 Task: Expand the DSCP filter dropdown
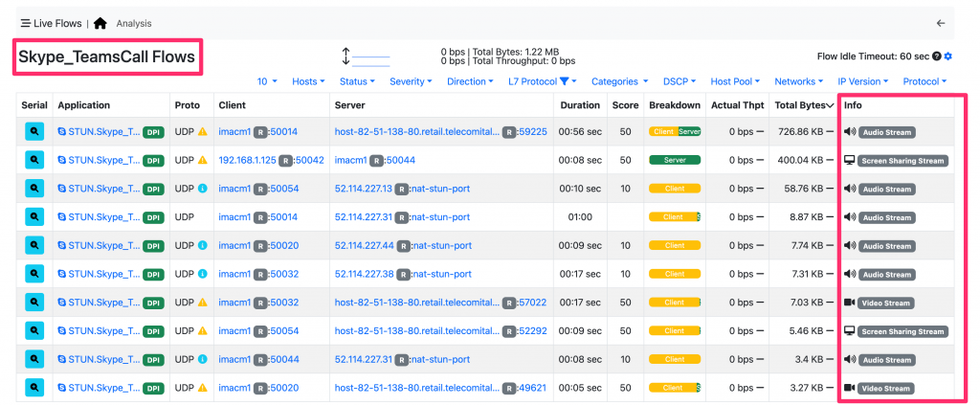[x=679, y=81]
